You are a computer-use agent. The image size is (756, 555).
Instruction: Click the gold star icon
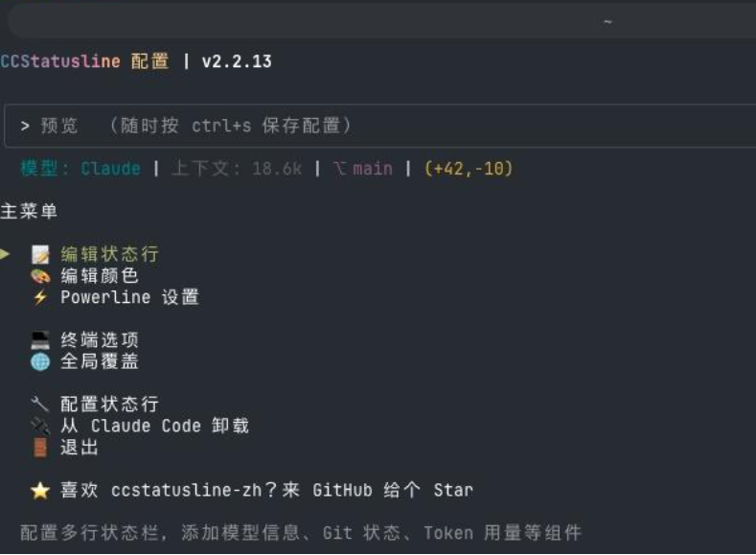click(40, 491)
